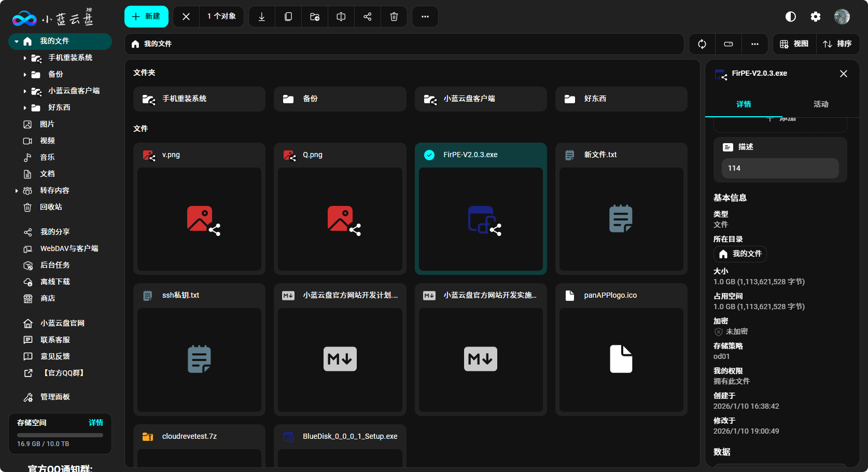The image size is (868, 472).
Task: Collapse the 我的文件 tree node
Action: click(x=17, y=41)
